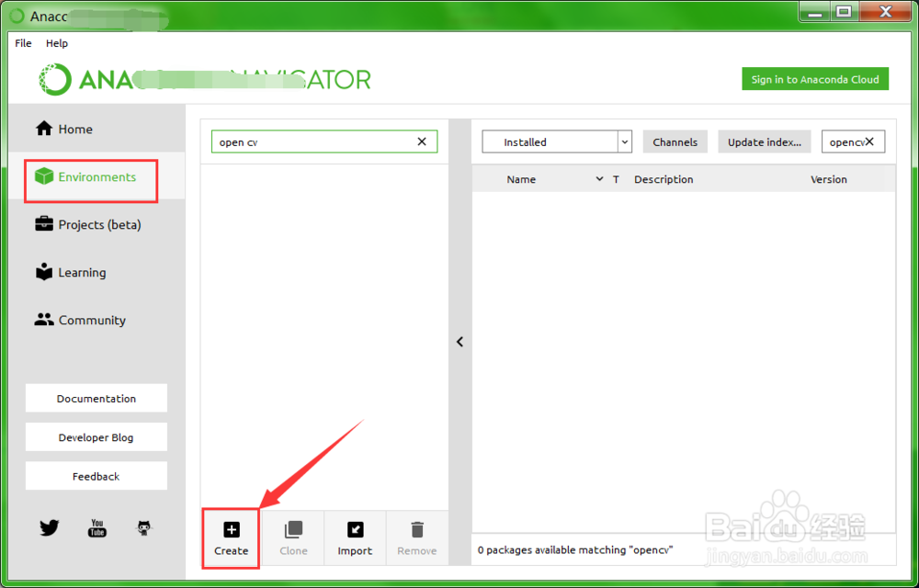Maximize the Anaconda Navigator window

coord(844,11)
